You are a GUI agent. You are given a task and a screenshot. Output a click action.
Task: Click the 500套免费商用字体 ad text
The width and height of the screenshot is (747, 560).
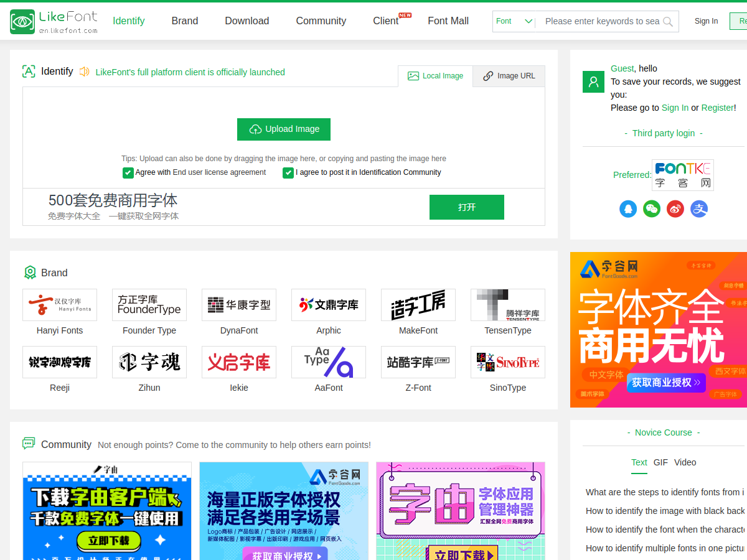coord(113,200)
